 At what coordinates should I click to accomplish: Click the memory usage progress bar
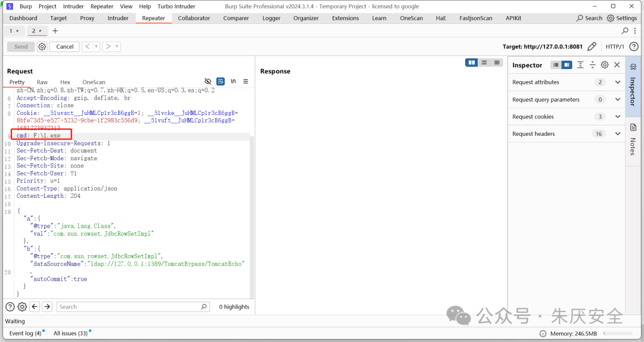(x=618, y=334)
